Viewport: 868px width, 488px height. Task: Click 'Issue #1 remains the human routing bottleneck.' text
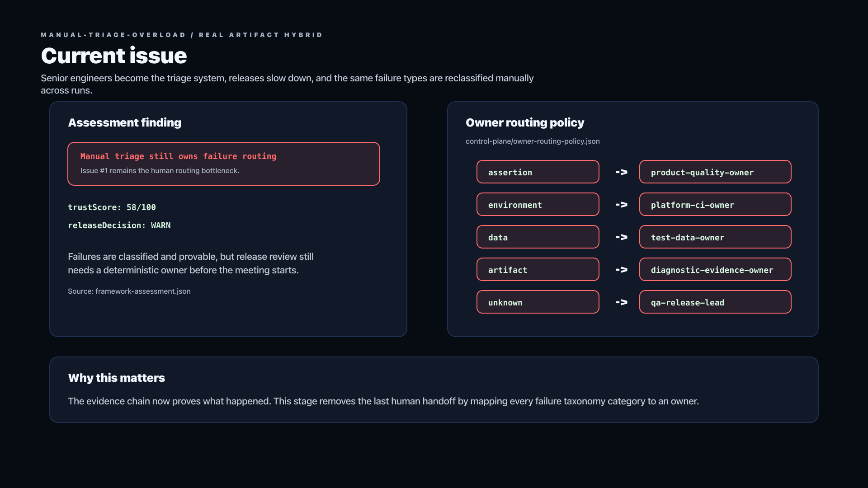click(x=160, y=170)
